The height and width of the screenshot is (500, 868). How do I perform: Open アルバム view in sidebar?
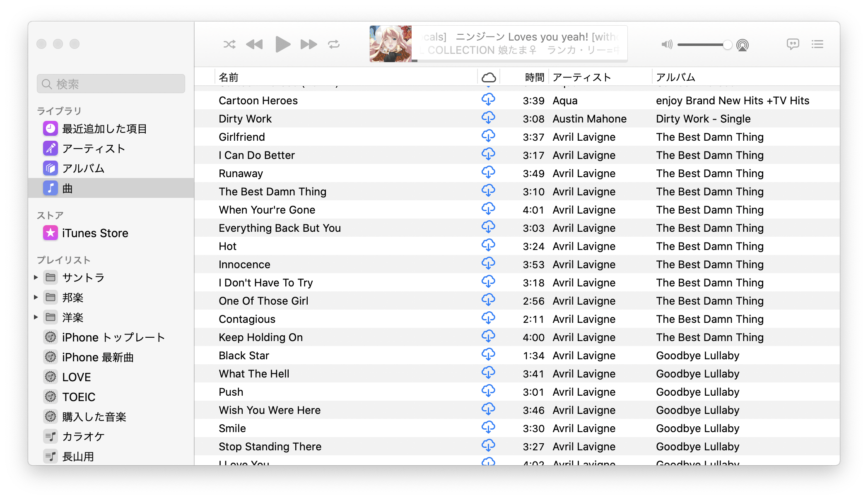(x=111, y=168)
